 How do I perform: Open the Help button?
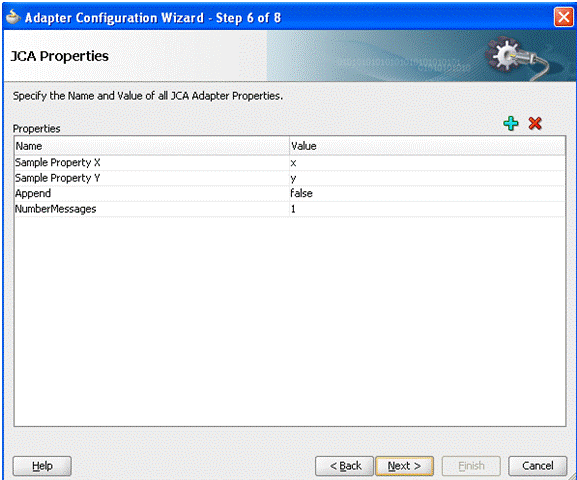click(x=42, y=466)
